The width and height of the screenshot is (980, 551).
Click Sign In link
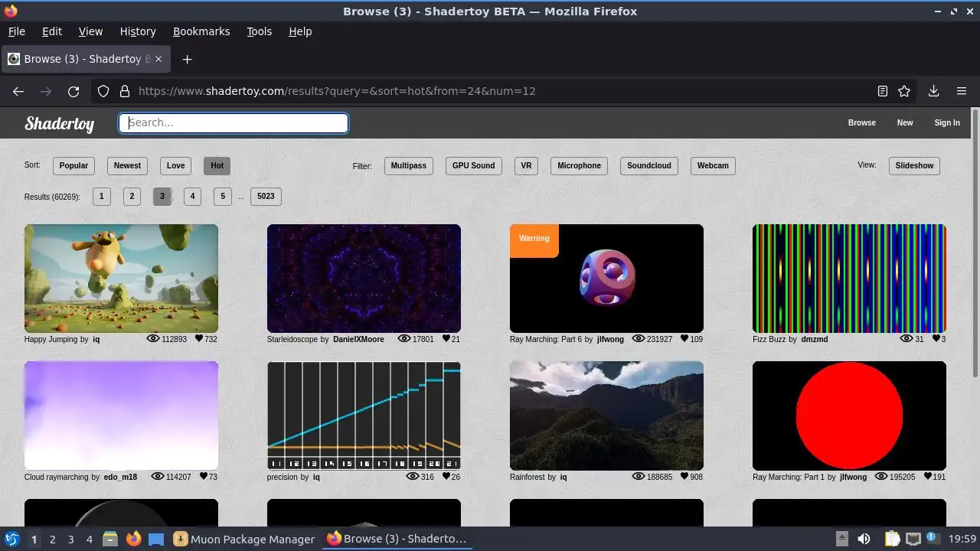pos(947,122)
